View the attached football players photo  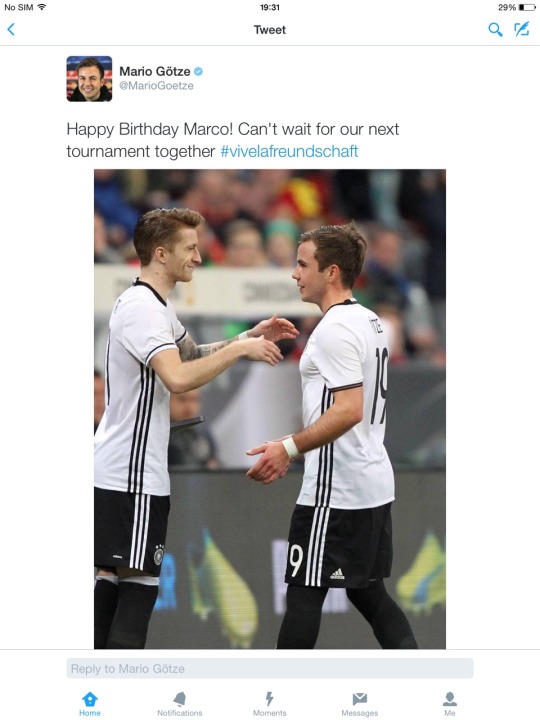(x=270, y=409)
